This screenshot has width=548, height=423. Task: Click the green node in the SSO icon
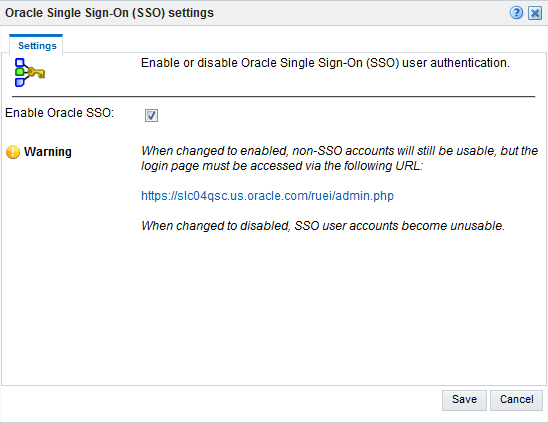click(20, 72)
